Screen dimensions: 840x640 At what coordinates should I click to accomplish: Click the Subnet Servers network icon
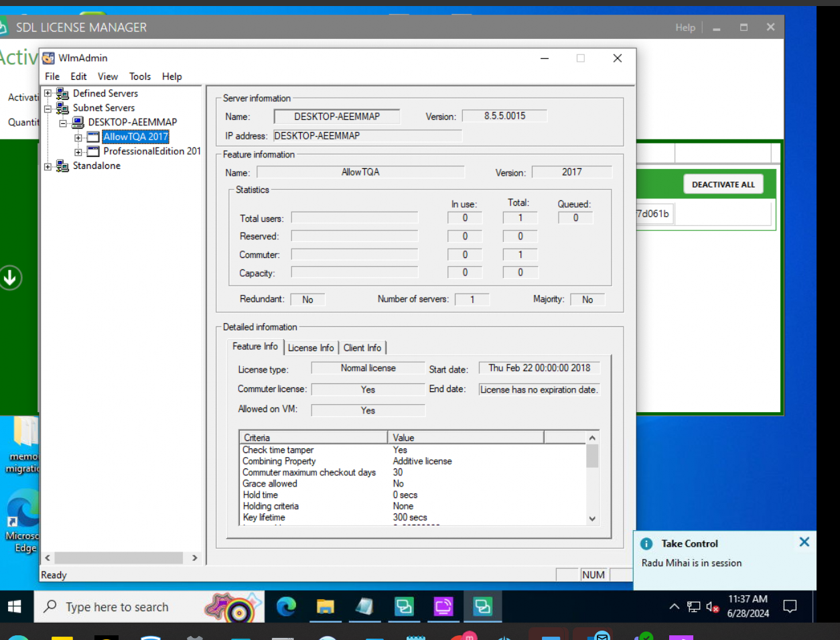62,108
